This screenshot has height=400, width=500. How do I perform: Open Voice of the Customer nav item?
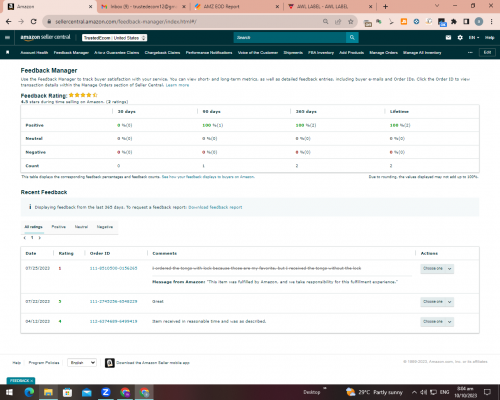click(x=258, y=53)
